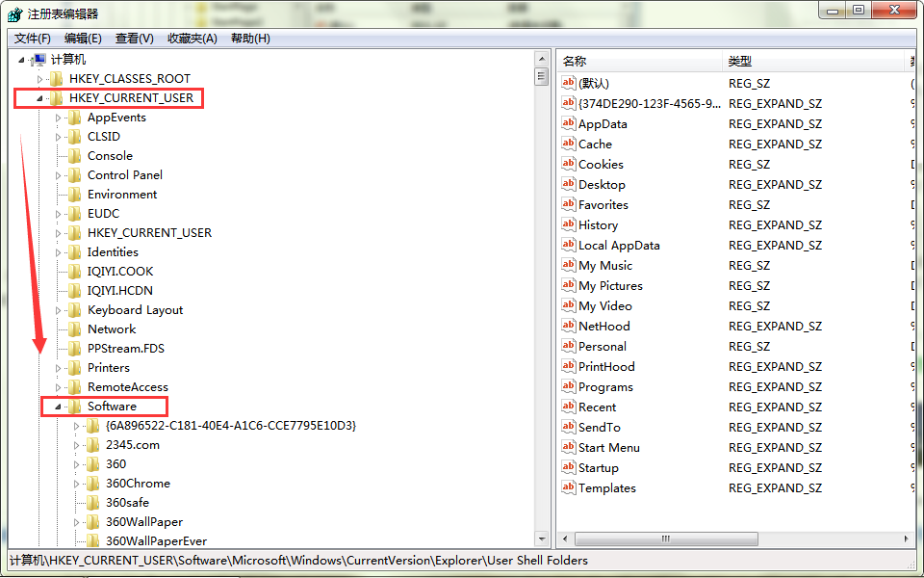
Task: Expand the HKEY_CLASSES_ROOT node
Action: coord(39,79)
